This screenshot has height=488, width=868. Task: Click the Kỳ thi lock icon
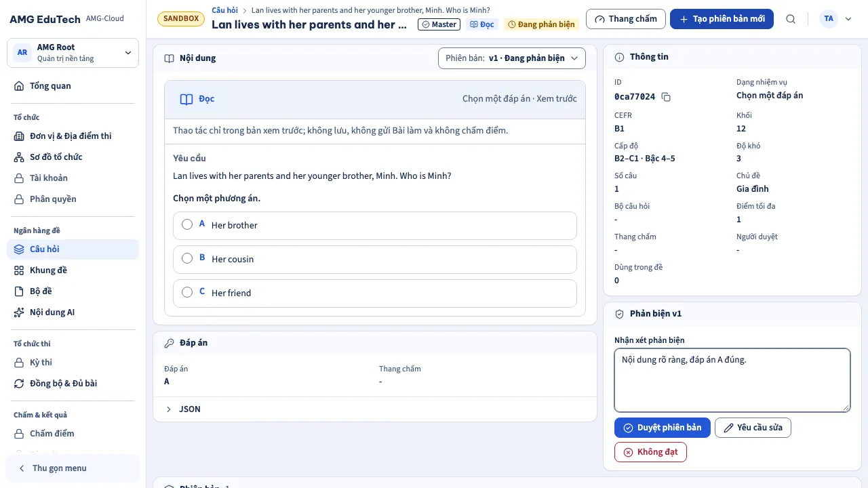click(19, 363)
